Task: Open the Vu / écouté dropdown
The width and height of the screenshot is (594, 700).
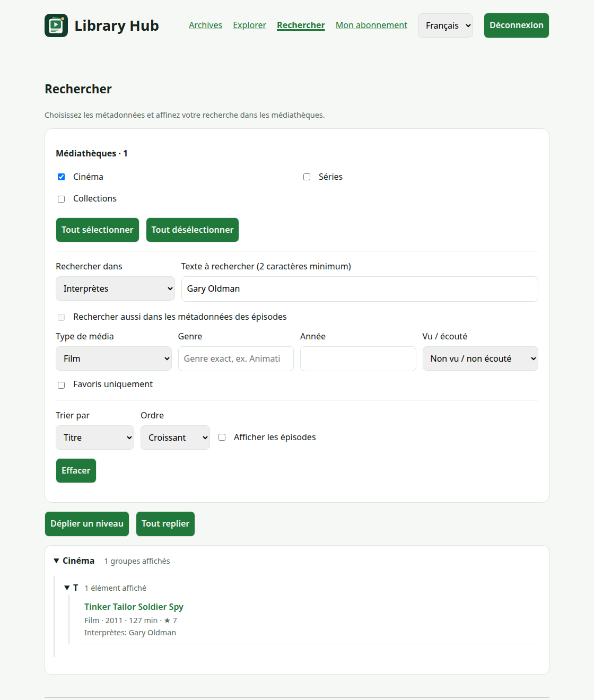Action: click(481, 358)
